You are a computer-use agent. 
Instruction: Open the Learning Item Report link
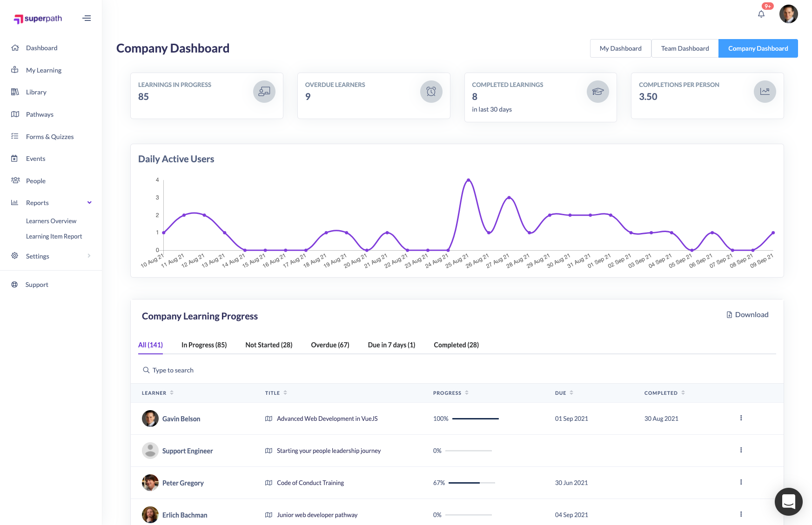click(x=54, y=236)
